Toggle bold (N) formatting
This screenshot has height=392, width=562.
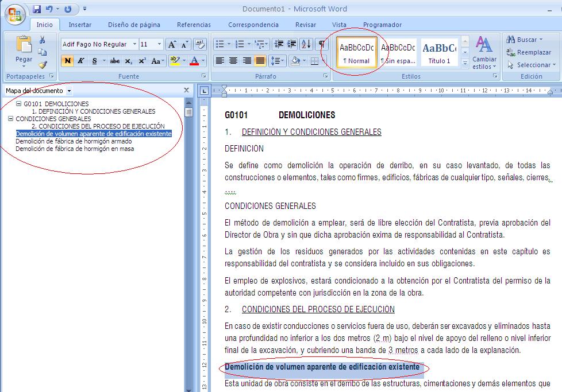[67, 61]
